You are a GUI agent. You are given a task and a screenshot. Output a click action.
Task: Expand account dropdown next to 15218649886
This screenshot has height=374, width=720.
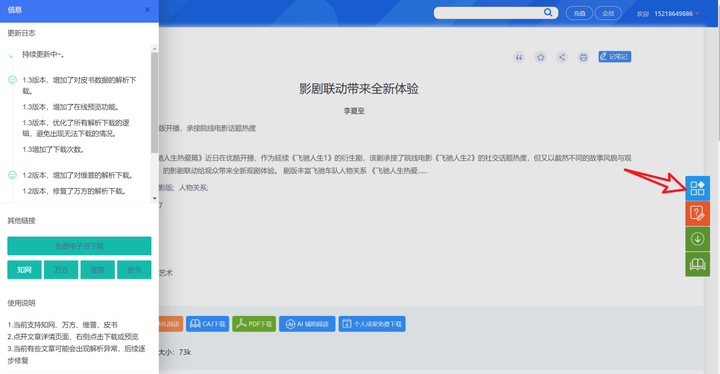[698, 13]
